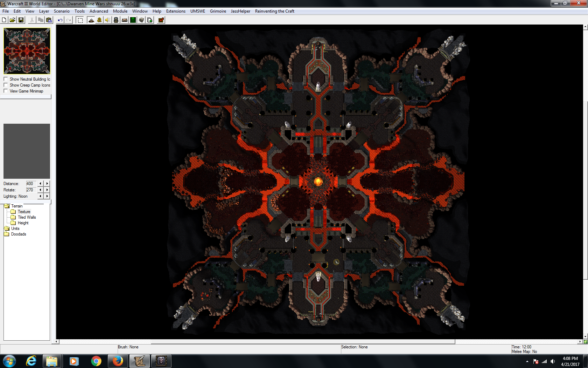Open the UMSWE menu
Viewport: 588px width, 368px height.
point(198,11)
